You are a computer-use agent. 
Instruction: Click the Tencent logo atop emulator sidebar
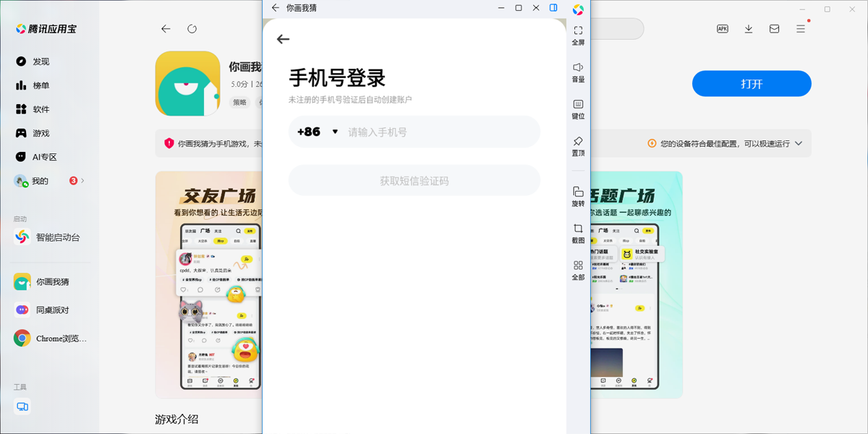[x=578, y=9]
